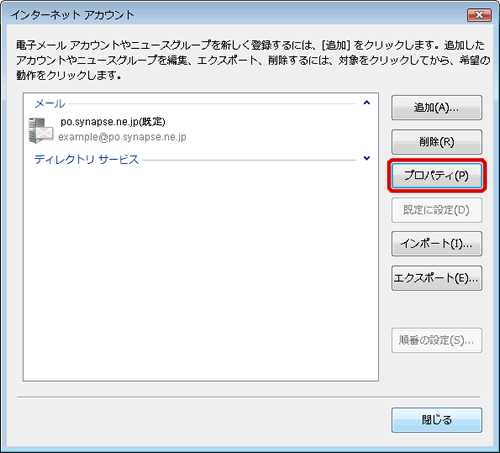Open プロパティ(P) for the selected account
The height and width of the screenshot is (453, 500).
[437, 176]
